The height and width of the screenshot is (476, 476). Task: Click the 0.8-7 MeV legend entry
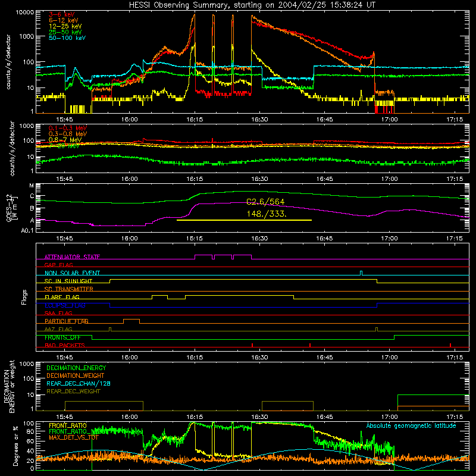(x=65, y=140)
